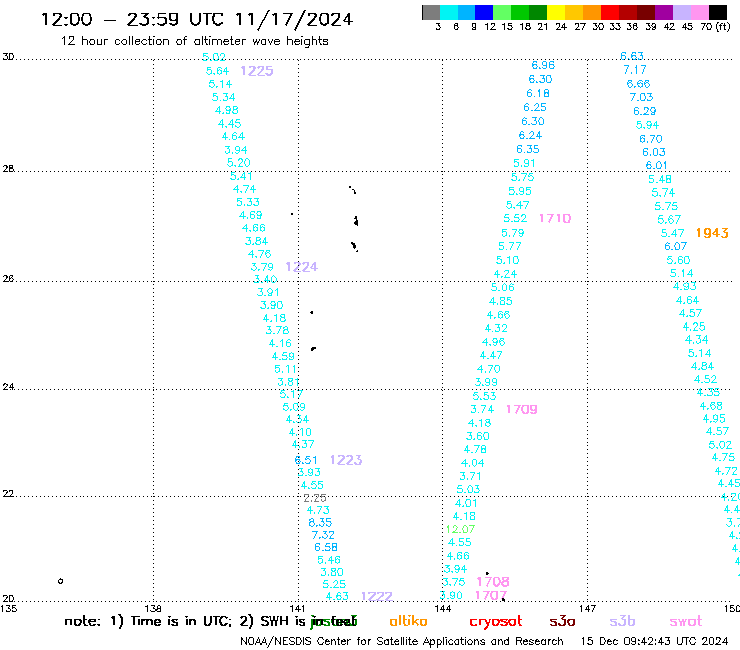The image size is (740, 650).
Task: Click the wave height value '7.03'
Action: [x=641, y=97]
